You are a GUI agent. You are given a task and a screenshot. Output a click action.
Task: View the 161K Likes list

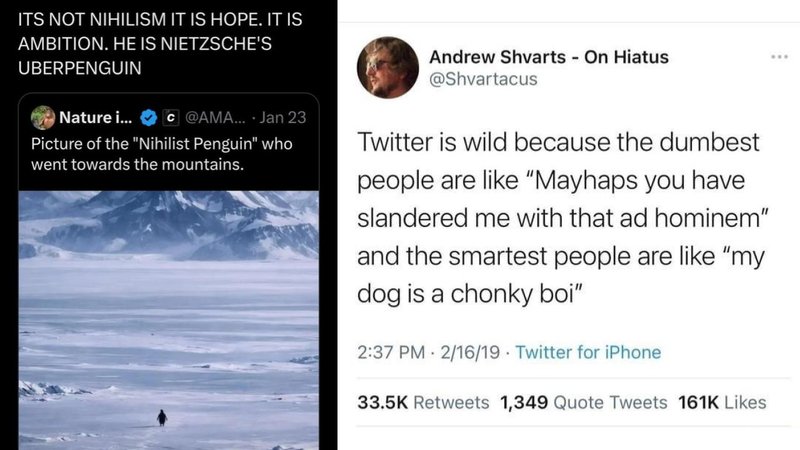[x=722, y=402]
